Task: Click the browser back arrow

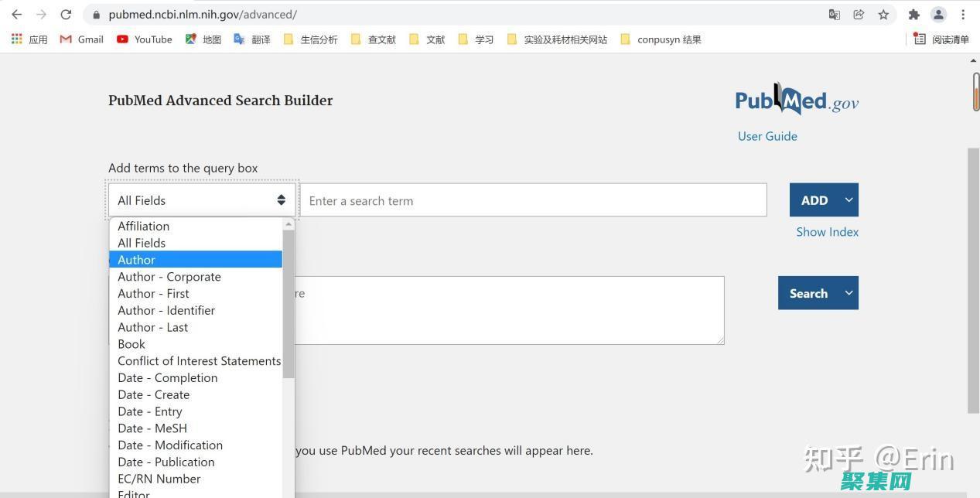Action: 16,15
